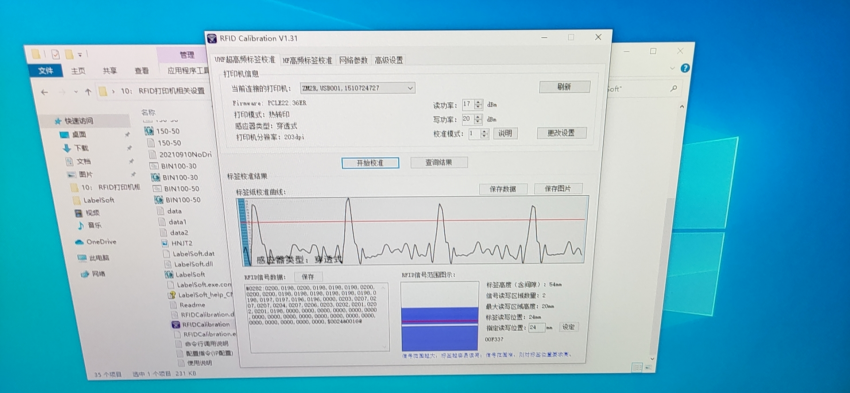Open the 查看 ribbon tab in Explorer
The height and width of the screenshot is (393, 850).
142,71
